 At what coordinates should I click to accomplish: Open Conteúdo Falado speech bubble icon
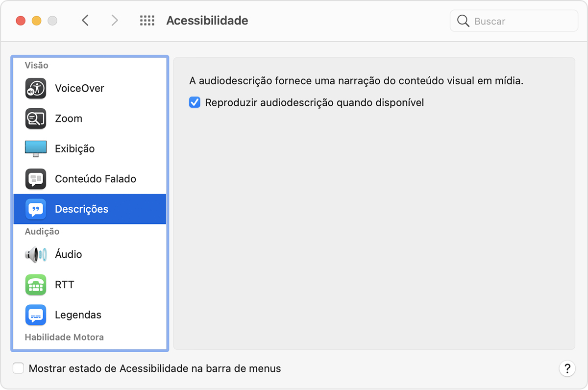coord(36,179)
